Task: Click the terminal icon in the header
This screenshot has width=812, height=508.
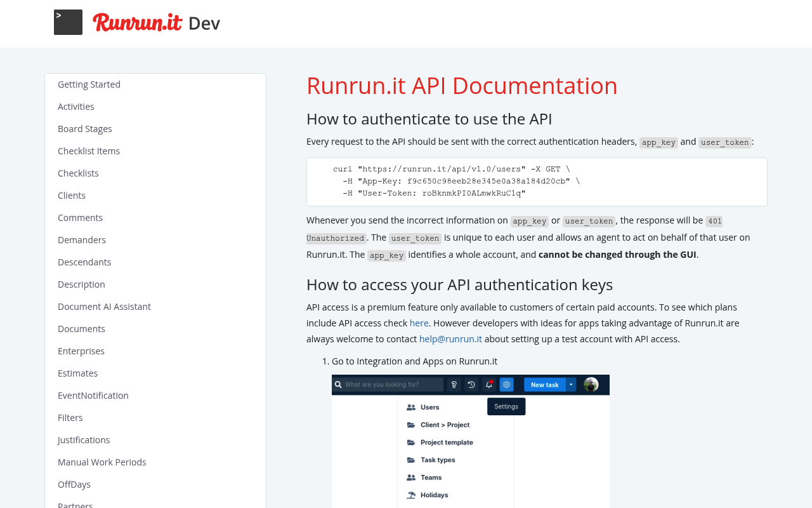Action: pyautogui.click(x=68, y=22)
